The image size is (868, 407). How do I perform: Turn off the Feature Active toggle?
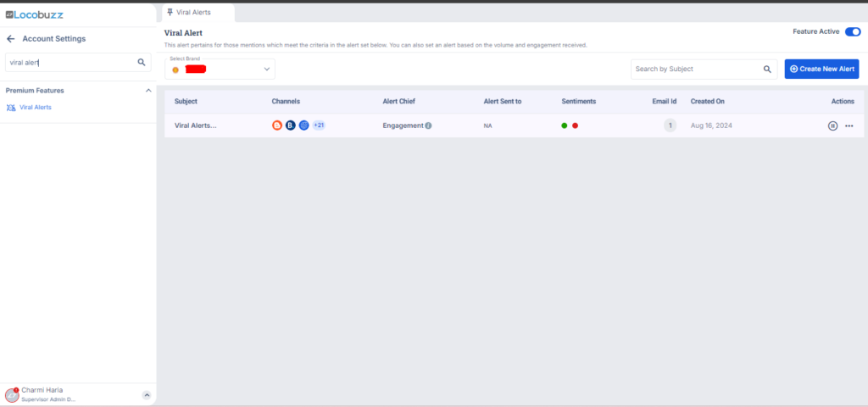click(x=853, y=31)
